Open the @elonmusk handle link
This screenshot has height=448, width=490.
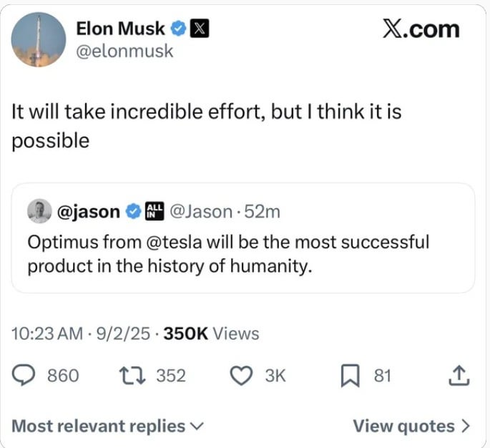124,52
